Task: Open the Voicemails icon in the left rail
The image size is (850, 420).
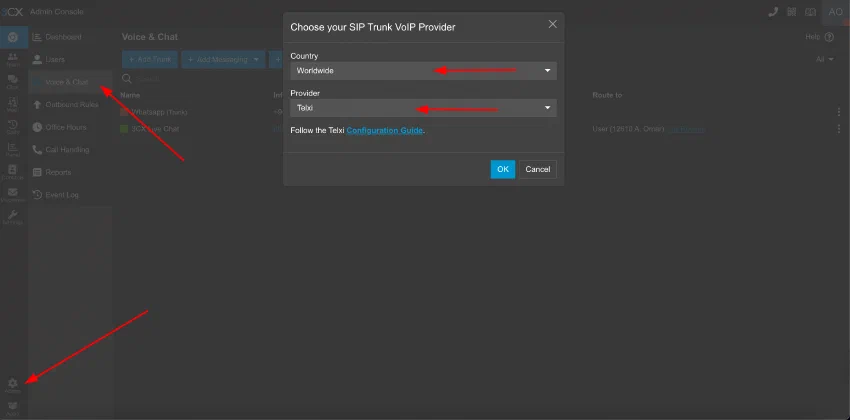Action: [x=12, y=195]
